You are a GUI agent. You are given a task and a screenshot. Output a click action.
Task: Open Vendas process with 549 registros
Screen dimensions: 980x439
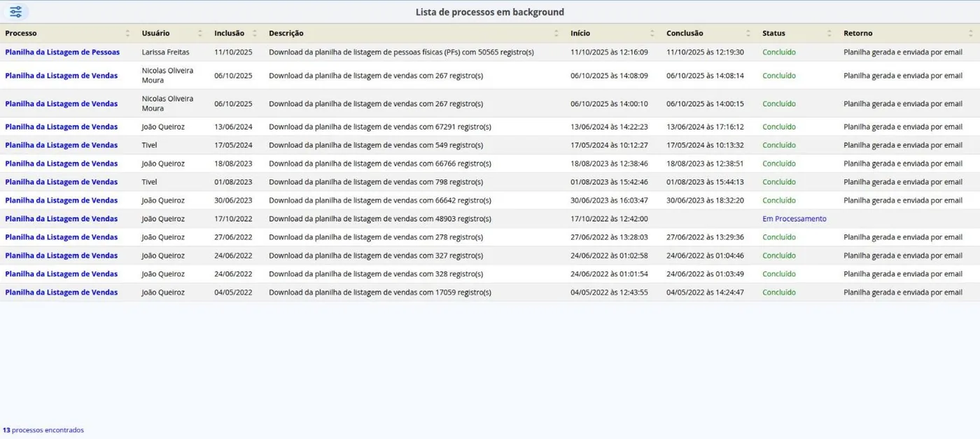(x=62, y=145)
